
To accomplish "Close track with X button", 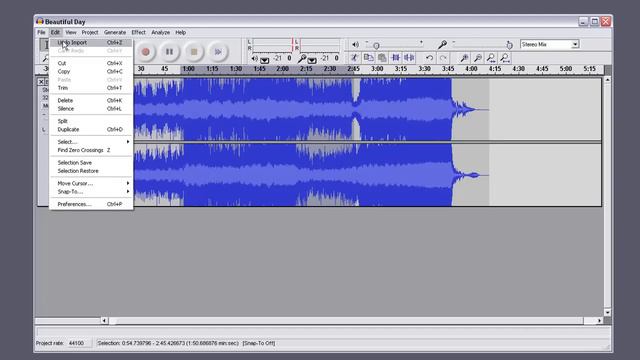I will [41, 82].
